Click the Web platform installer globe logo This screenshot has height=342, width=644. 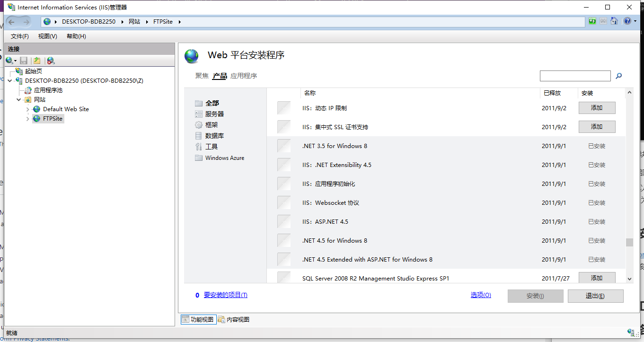192,56
